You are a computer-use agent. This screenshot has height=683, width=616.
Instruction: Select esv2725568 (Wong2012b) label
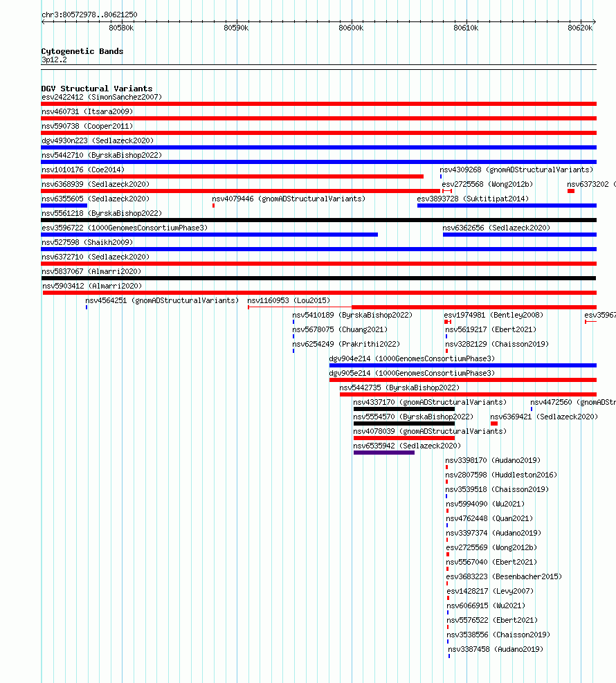487,184
